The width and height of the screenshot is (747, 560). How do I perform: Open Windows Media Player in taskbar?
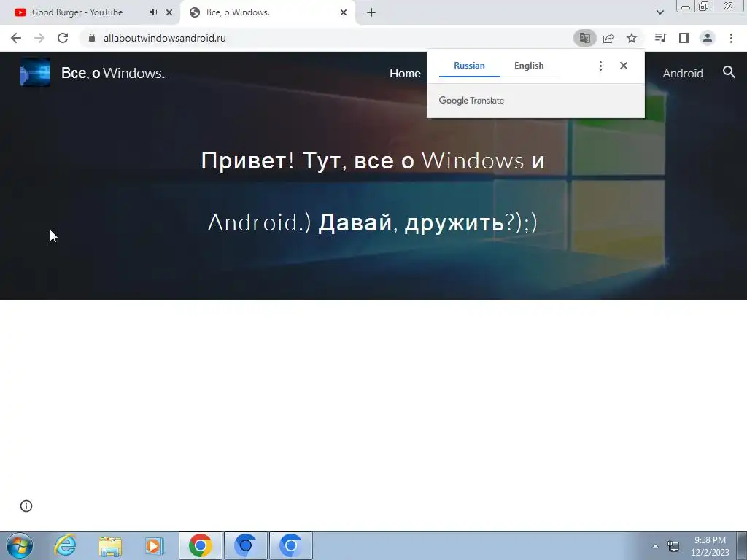[x=155, y=545]
